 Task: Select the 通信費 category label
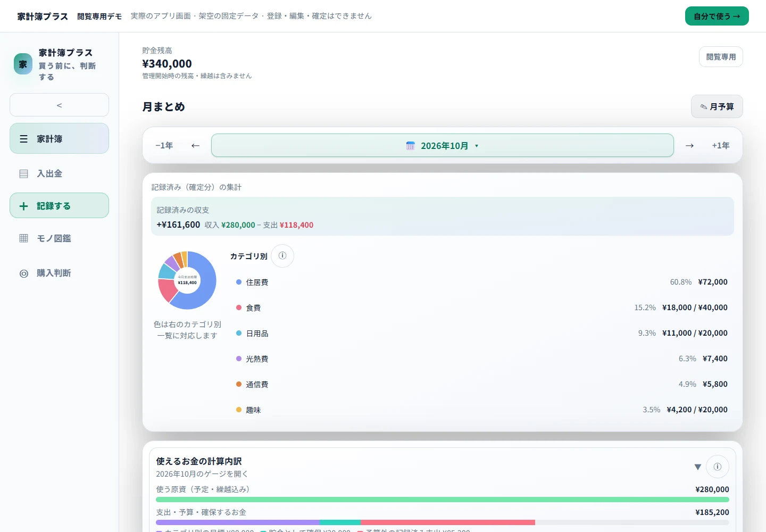257,385
